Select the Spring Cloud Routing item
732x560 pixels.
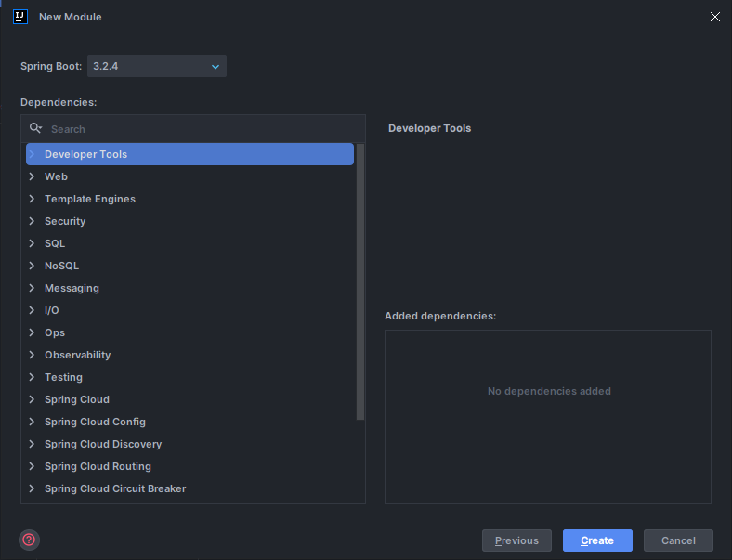click(x=98, y=466)
